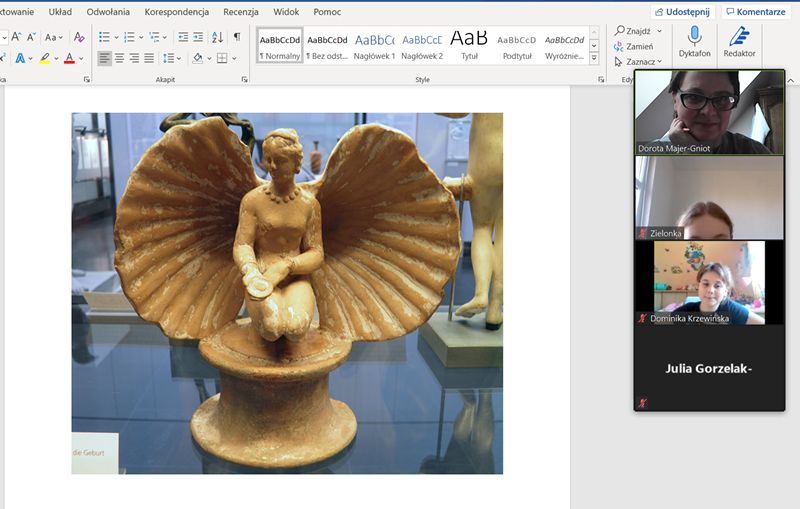Image resolution: width=800 pixels, height=509 pixels.
Task: Open line spacing options
Action: tap(169, 59)
